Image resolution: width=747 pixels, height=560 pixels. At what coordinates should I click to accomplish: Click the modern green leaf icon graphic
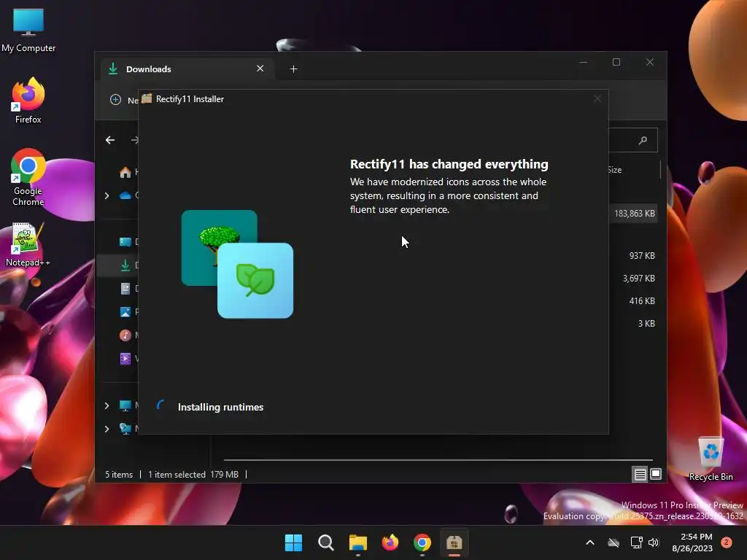coord(255,281)
